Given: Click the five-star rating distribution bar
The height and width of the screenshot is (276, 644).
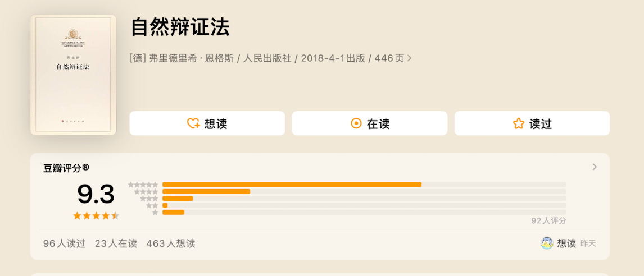Looking at the screenshot, I should click(292, 185).
